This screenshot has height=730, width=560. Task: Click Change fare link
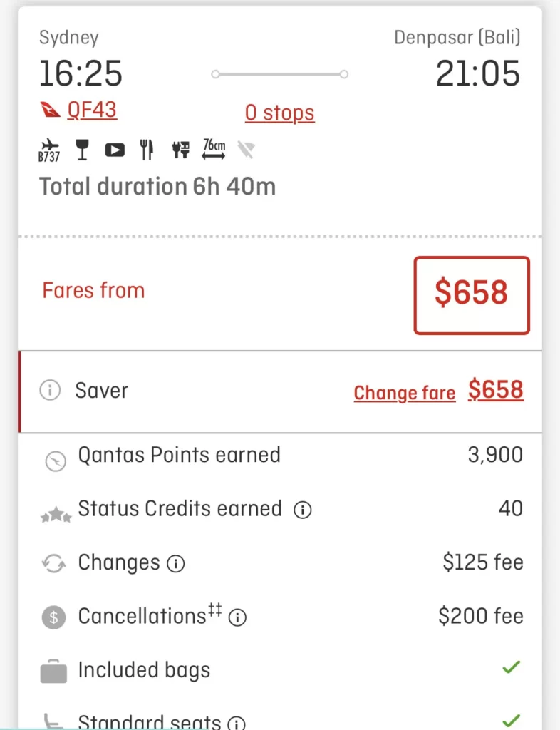pos(404,393)
